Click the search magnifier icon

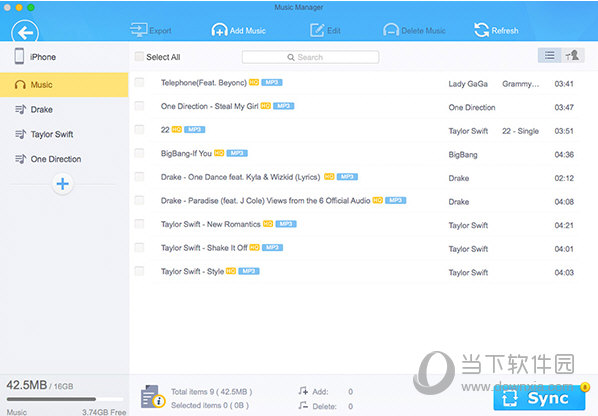pos(291,57)
